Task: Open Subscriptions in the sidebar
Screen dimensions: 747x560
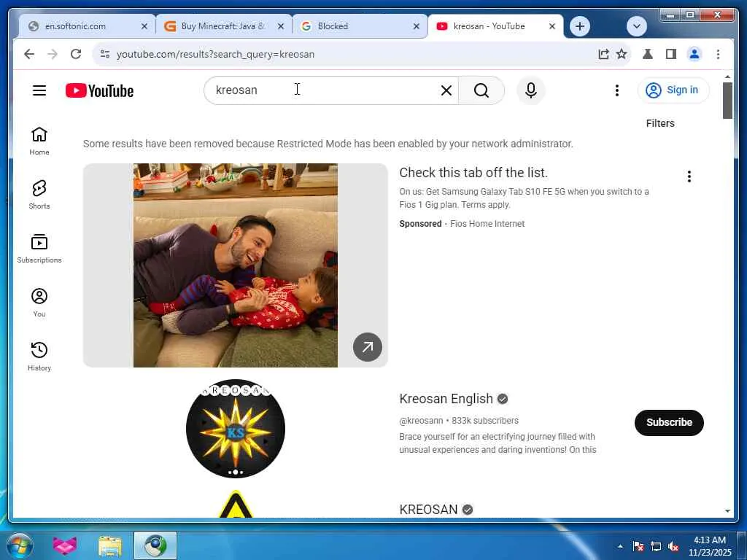Action: (x=39, y=249)
